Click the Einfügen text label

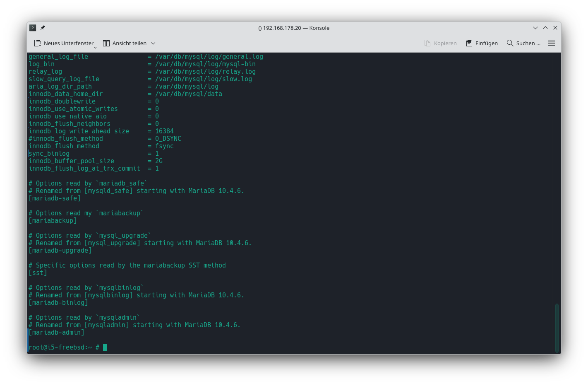click(x=486, y=43)
